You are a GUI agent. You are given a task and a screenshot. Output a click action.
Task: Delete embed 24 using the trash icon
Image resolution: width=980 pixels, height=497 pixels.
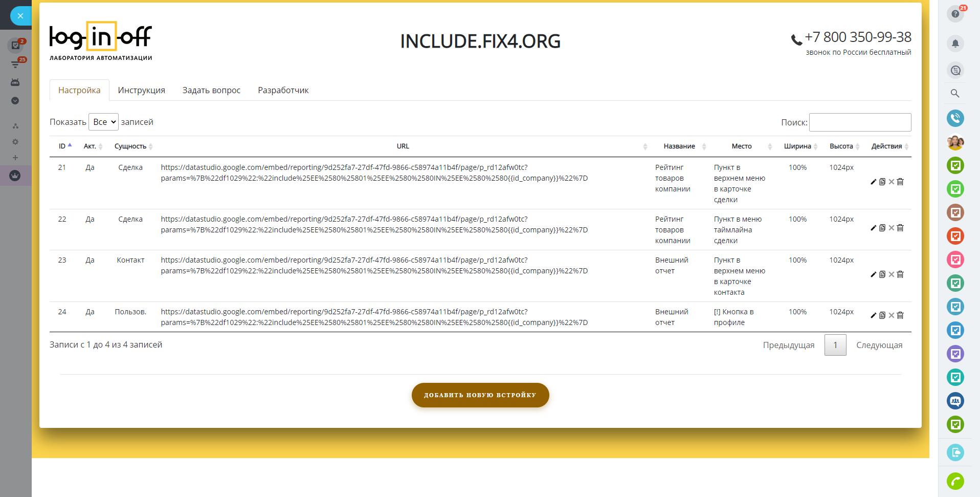pyautogui.click(x=901, y=315)
